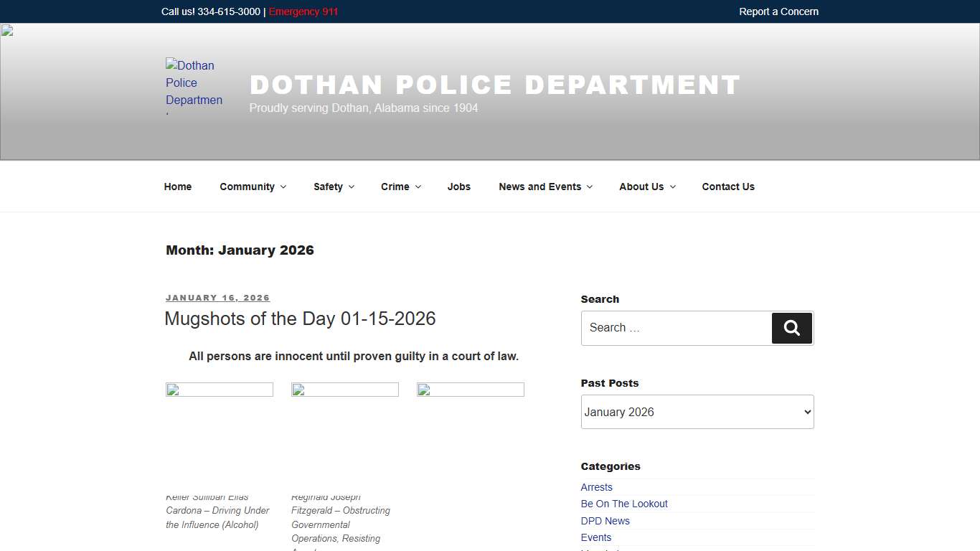
Task: Open the Events category
Action: [x=595, y=537]
